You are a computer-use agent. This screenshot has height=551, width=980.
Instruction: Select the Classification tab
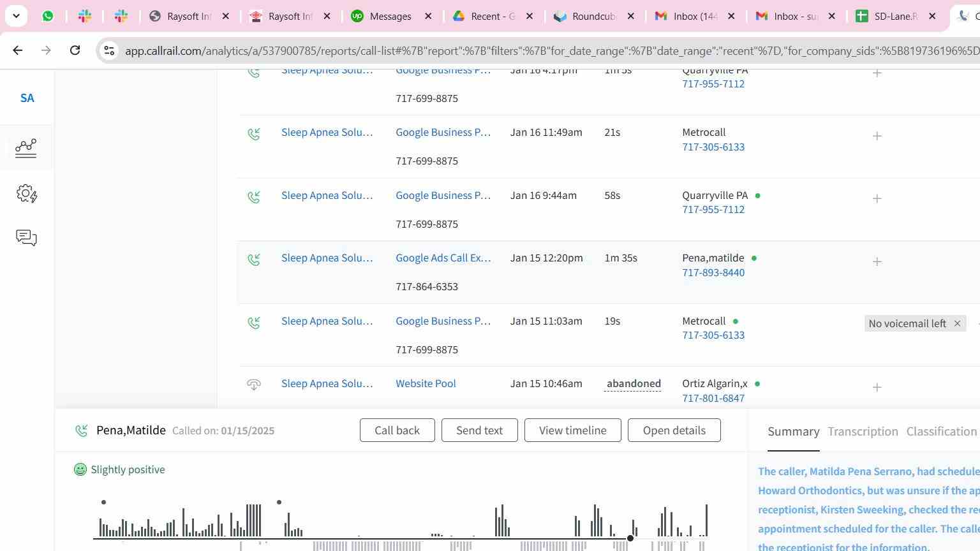pos(942,432)
